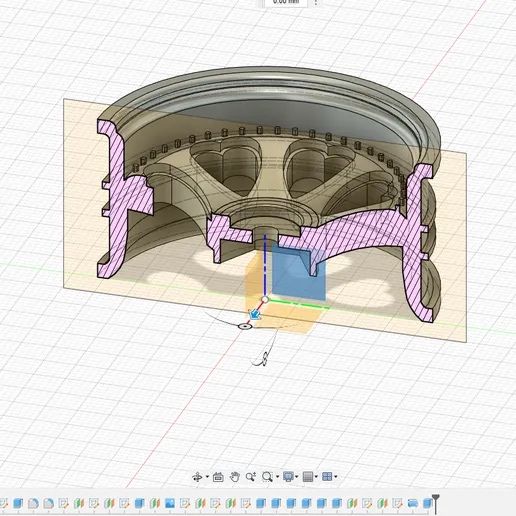Viewport: 516px width, 516px height.
Task: Select the last timeline feature beside the marker
Action: point(428,503)
